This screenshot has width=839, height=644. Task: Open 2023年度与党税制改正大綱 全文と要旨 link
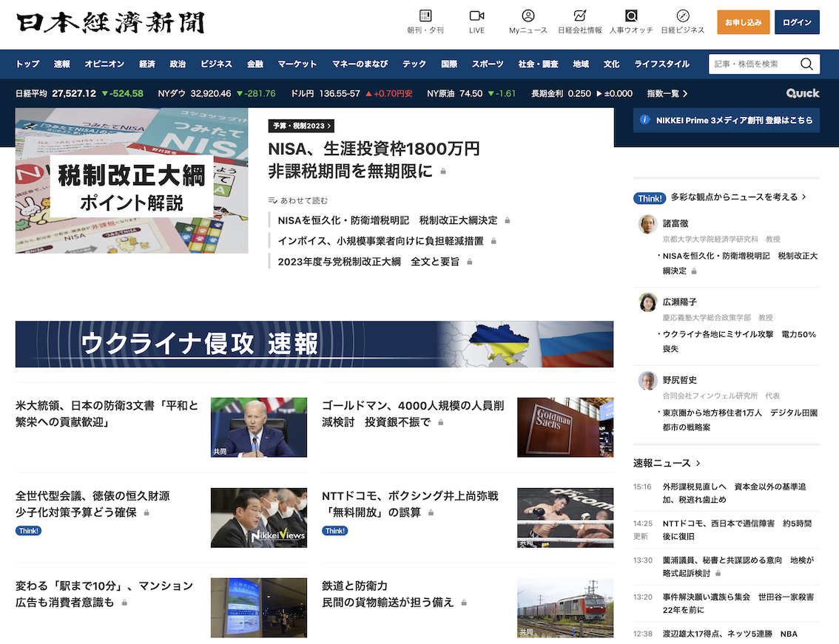[x=368, y=262]
